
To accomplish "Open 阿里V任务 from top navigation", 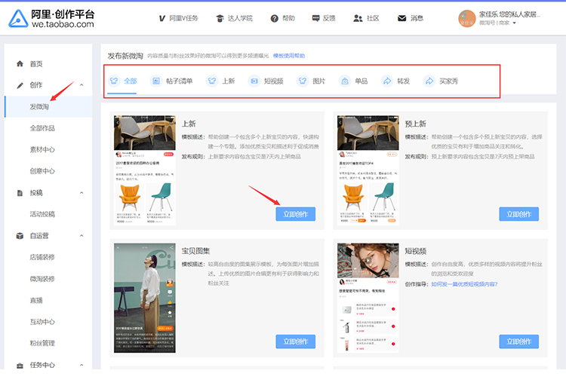I will [178, 18].
